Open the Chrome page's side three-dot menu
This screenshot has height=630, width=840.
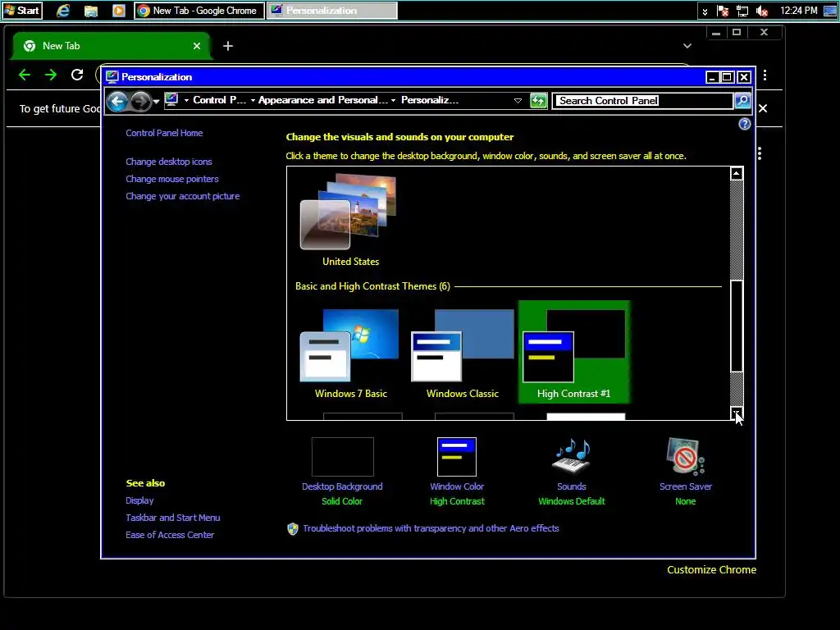coord(760,154)
